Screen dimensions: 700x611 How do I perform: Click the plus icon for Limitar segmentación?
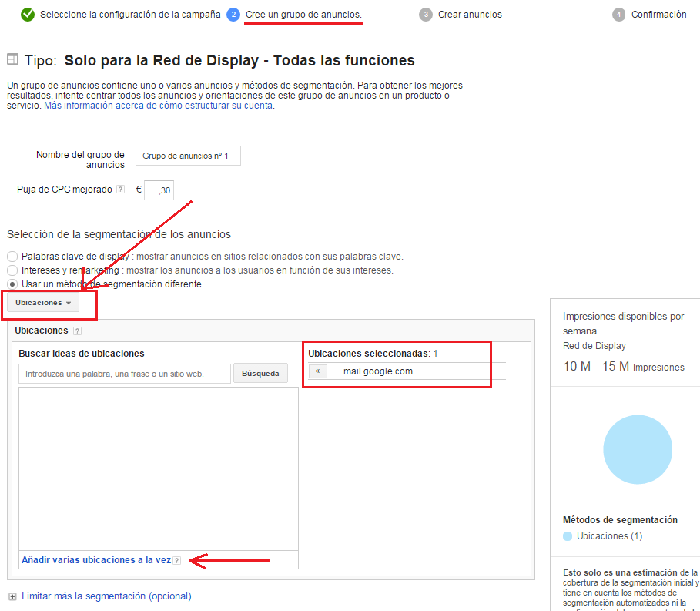tap(12, 596)
